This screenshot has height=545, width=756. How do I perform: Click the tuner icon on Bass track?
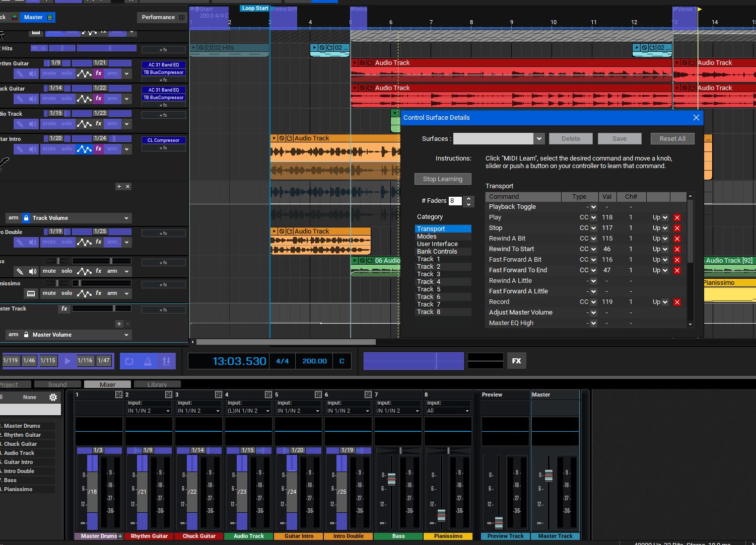[20, 271]
